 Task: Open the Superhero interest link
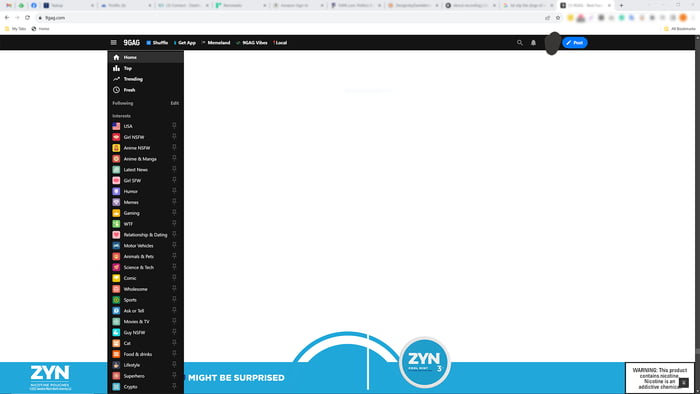(134, 376)
